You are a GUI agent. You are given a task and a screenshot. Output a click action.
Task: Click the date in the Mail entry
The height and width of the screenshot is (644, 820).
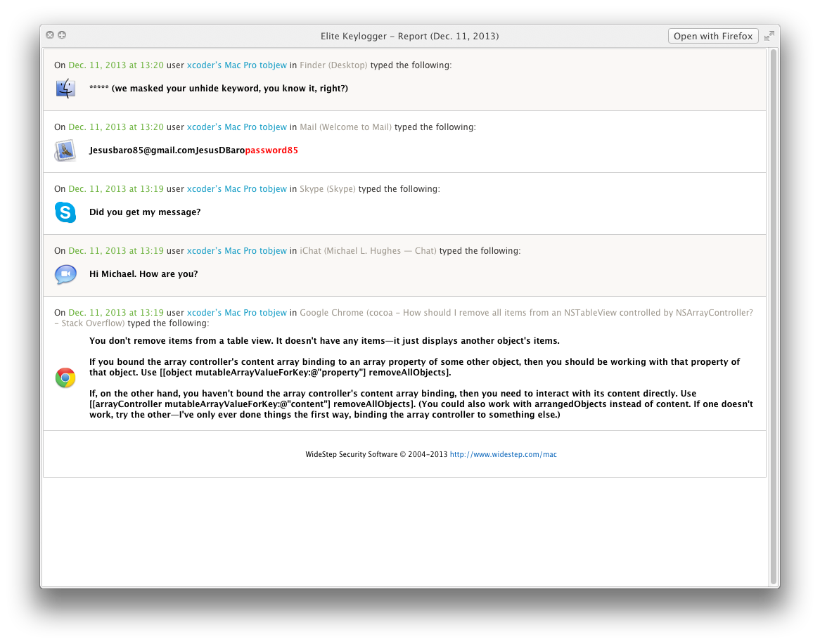[116, 127]
